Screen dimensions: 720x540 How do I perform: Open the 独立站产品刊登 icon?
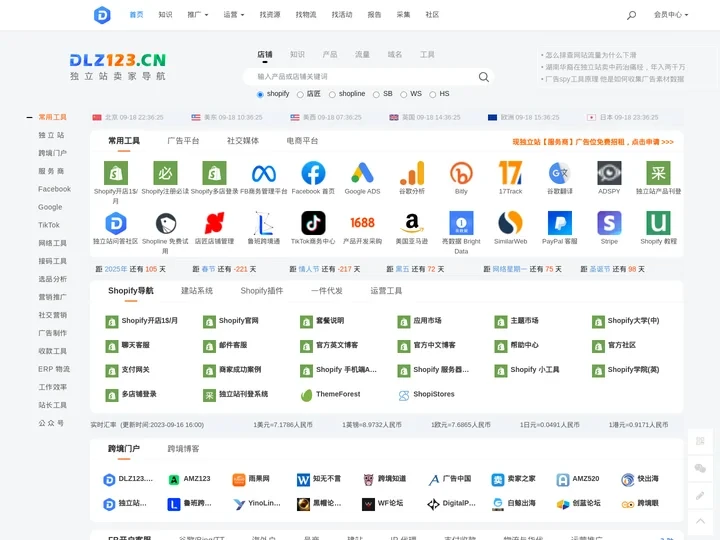pos(658,173)
